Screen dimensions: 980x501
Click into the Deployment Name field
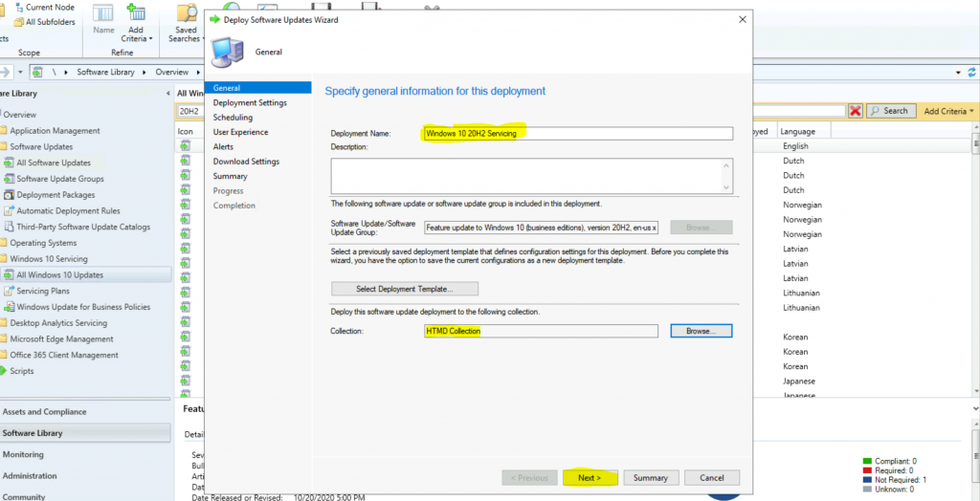tap(577, 134)
